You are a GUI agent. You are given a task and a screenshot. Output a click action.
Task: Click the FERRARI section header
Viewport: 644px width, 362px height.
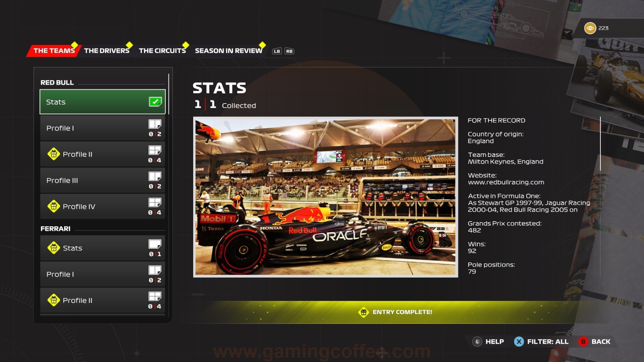click(55, 229)
